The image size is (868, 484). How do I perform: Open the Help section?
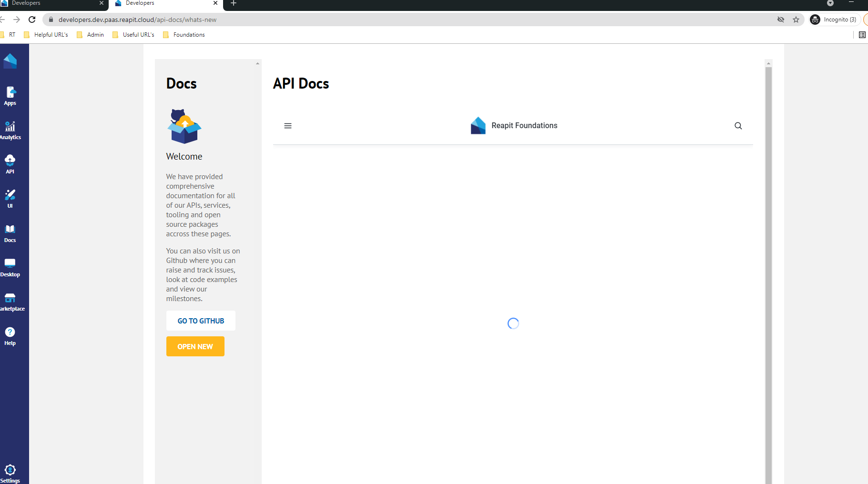coord(10,335)
